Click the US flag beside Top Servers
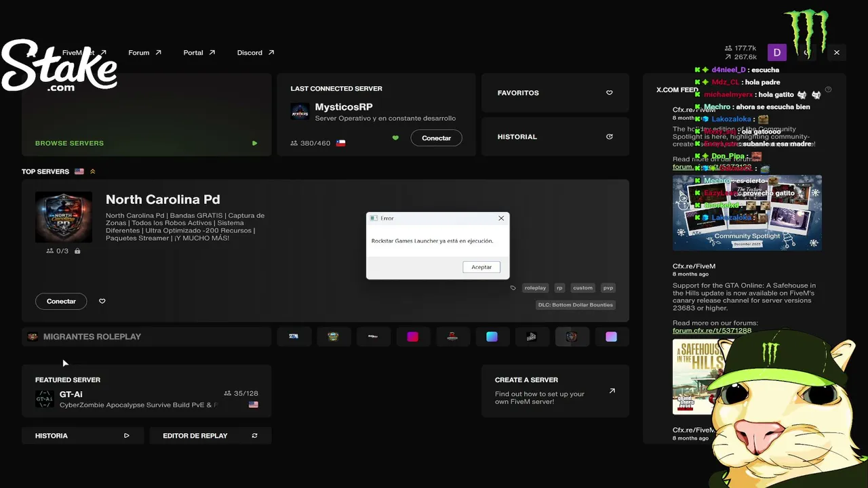 pos(79,171)
